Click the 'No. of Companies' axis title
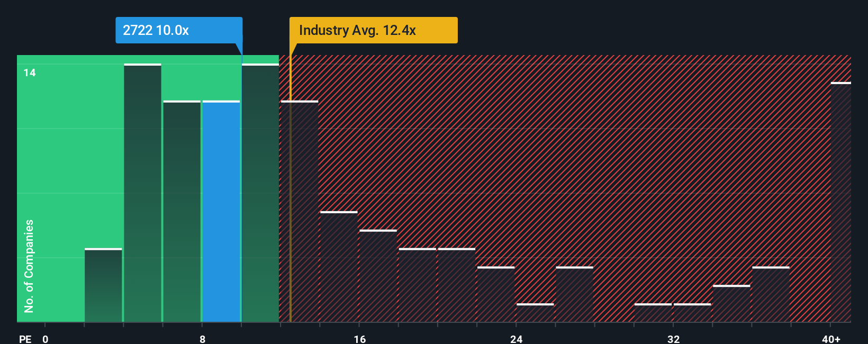The image size is (868, 344). (29, 266)
